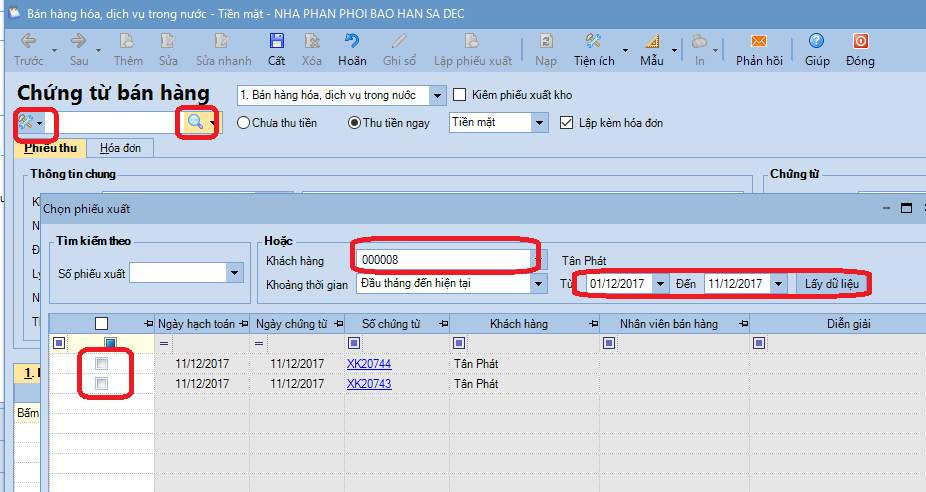Image resolution: width=926 pixels, height=492 pixels.
Task: Expand the Mẫu dropdown arrow
Action: [x=674, y=50]
